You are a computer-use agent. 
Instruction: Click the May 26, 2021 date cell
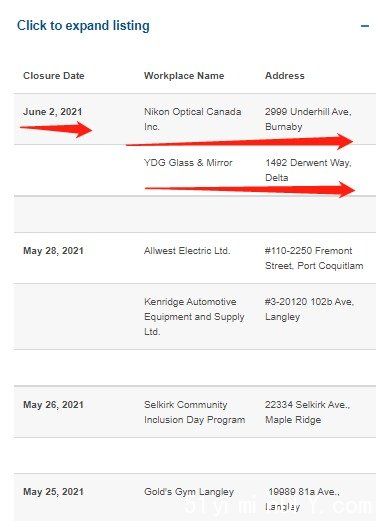(x=53, y=405)
